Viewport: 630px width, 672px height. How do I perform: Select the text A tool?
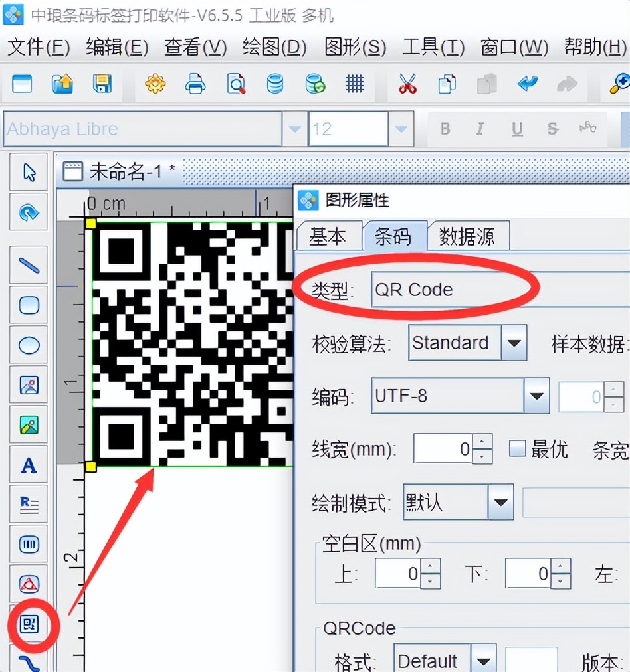[x=29, y=465]
